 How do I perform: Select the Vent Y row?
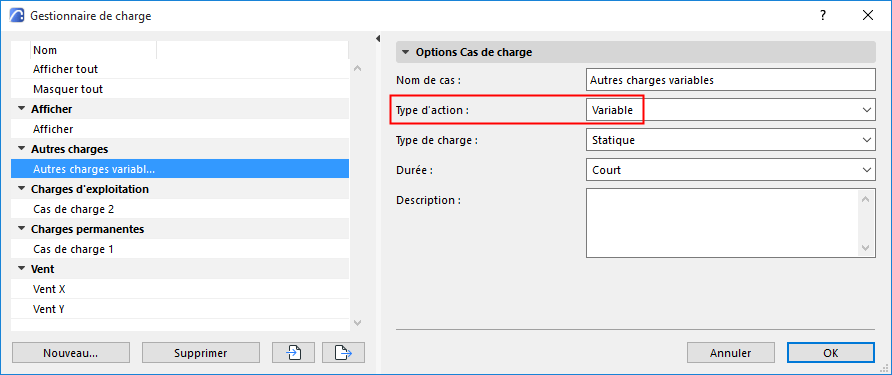[x=180, y=309]
